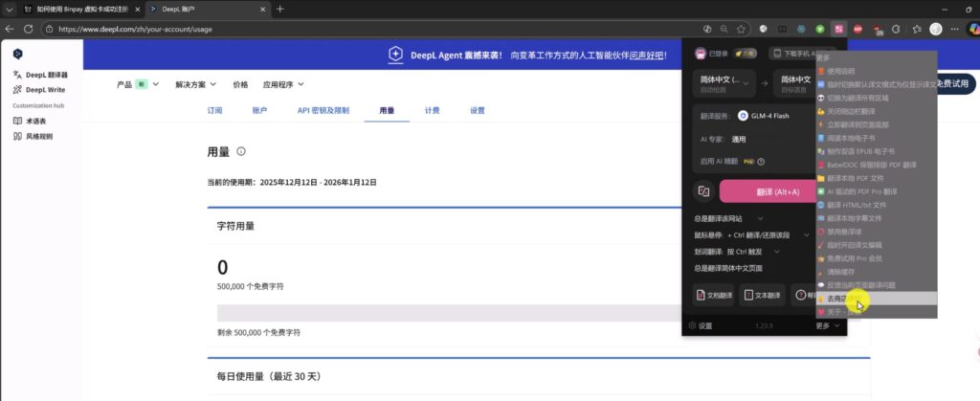The width and height of the screenshot is (980, 401).
Task: Select 翻译本地 PDF 文件 menu entry
Action: coord(877,178)
